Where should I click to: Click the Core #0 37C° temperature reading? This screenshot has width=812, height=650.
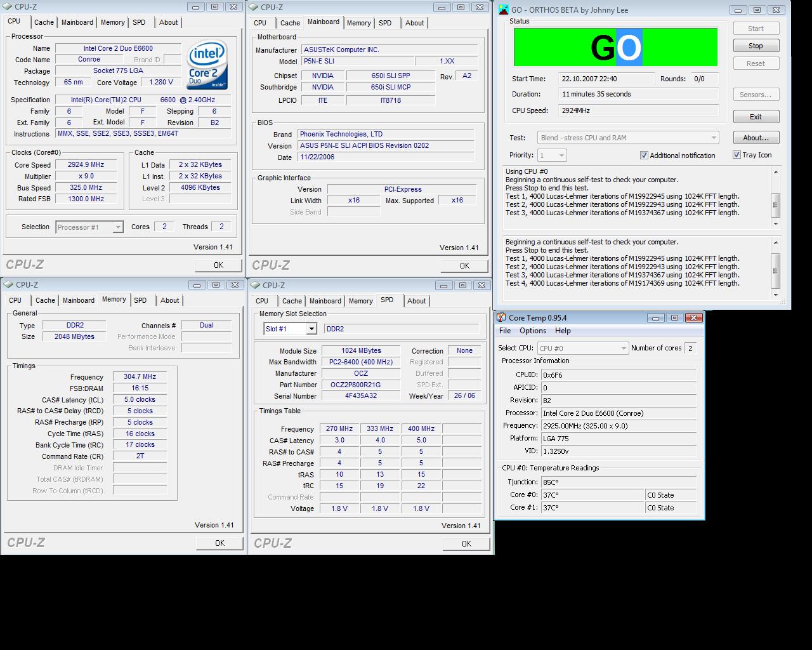[x=593, y=494]
